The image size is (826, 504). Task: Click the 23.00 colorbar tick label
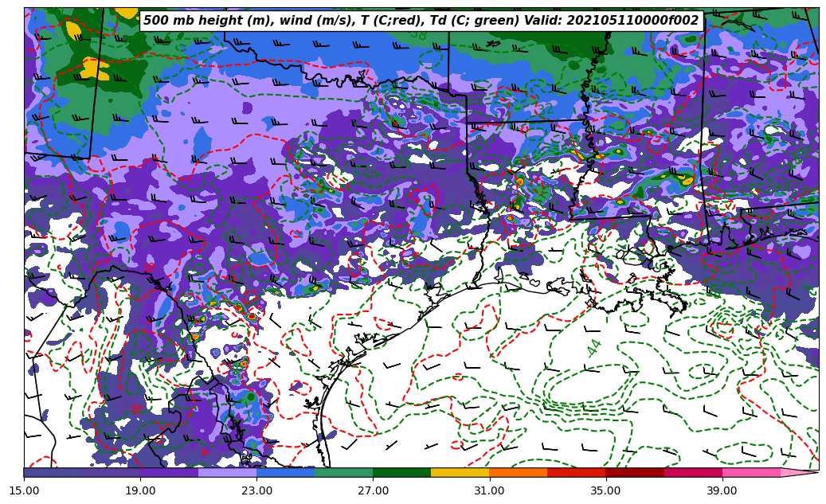257,490
